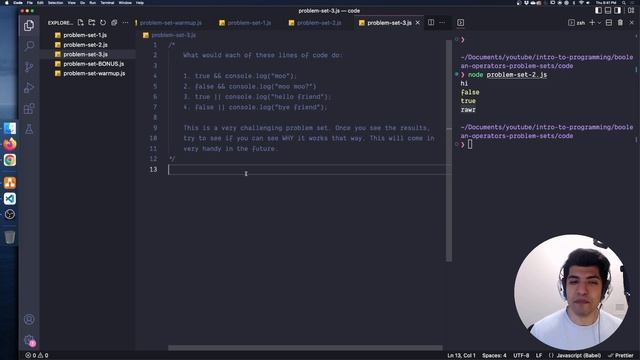Click the terminal prompt input
The width and height of the screenshot is (640, 360).
[x=470, y=144]
